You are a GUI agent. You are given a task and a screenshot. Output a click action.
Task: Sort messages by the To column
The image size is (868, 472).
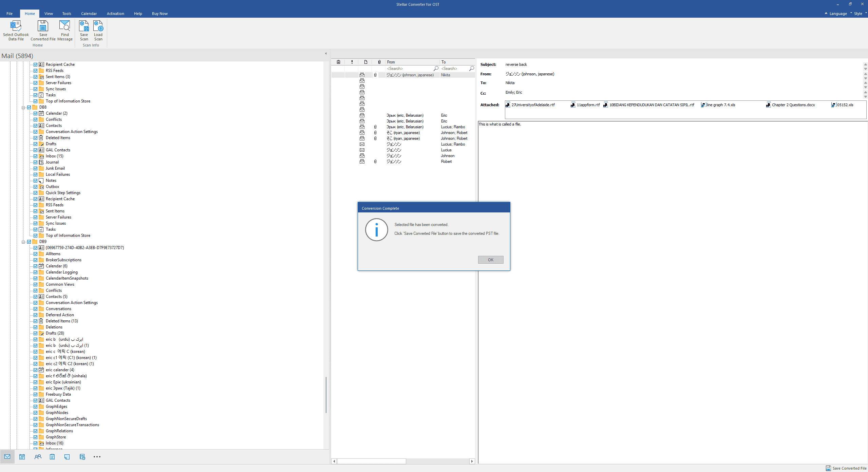(x=457, y=62)
